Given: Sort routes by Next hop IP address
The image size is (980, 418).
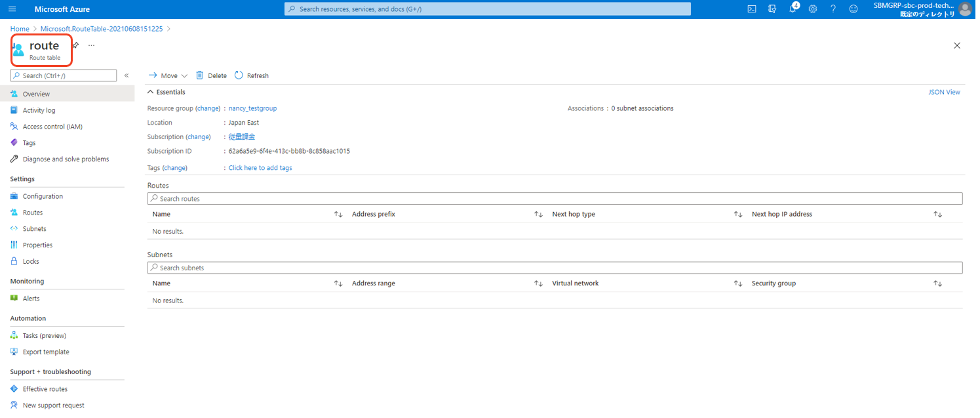Looking at the screenshot, I should 938,215.
